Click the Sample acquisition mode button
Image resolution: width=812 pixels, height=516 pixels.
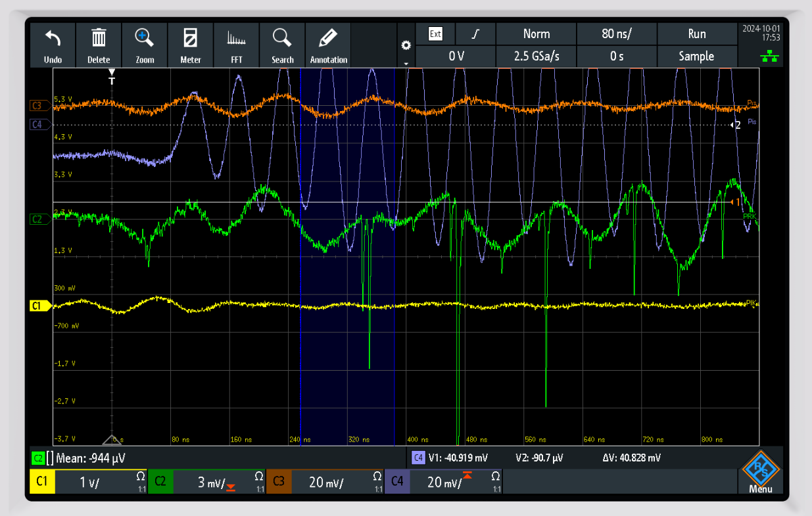tap(696, 57)
